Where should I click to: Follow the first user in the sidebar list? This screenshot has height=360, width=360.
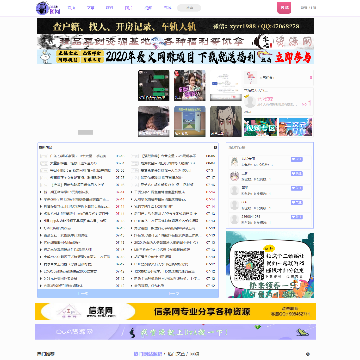(297, 160)
